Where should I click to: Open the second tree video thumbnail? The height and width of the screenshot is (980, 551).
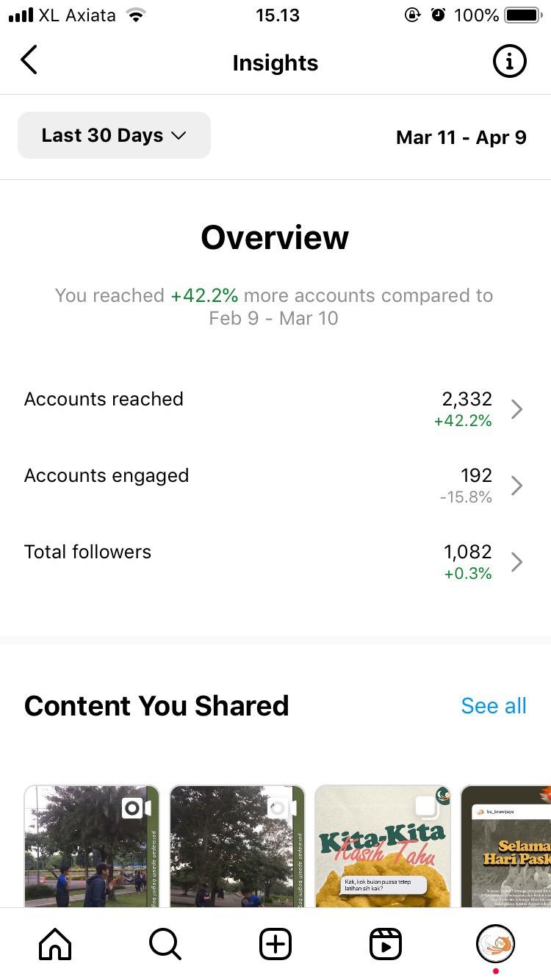(x=237, y=846)
